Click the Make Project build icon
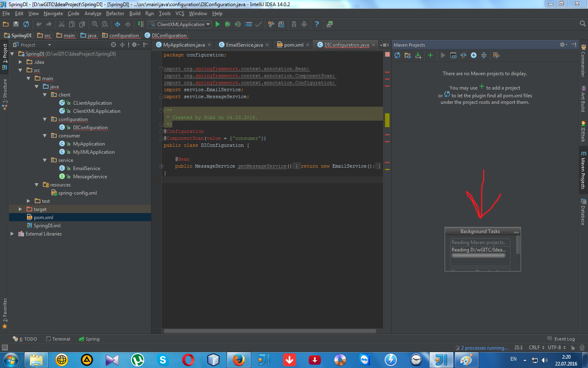 (x=141, y=24)
